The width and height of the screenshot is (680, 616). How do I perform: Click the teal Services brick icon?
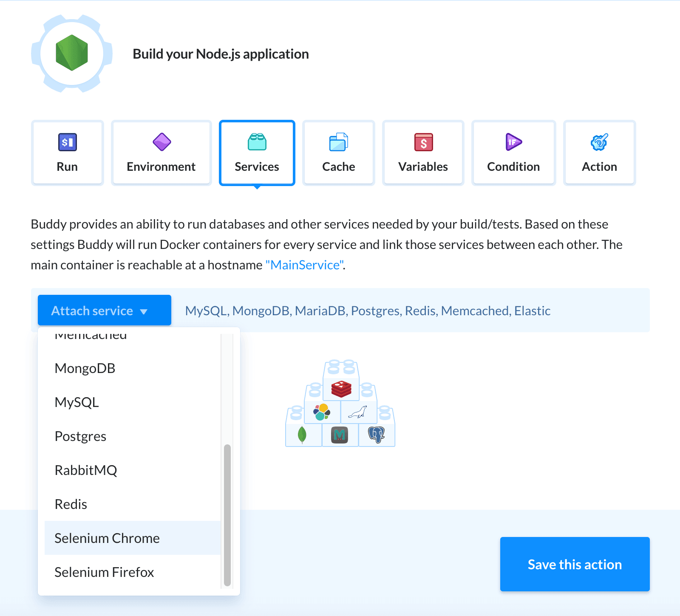pyautogui.click(x=257, y=142)
